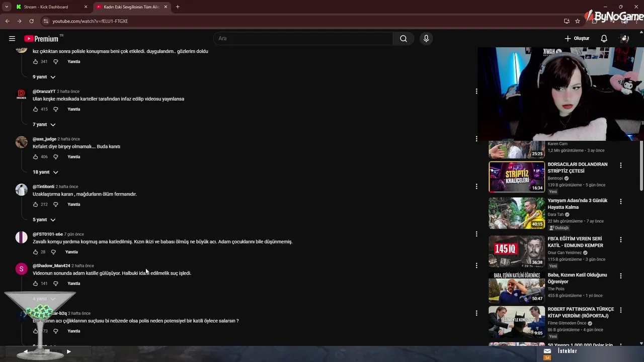
Task: Open options for EDMUND KEMPER video
Action: pos(621,240)
